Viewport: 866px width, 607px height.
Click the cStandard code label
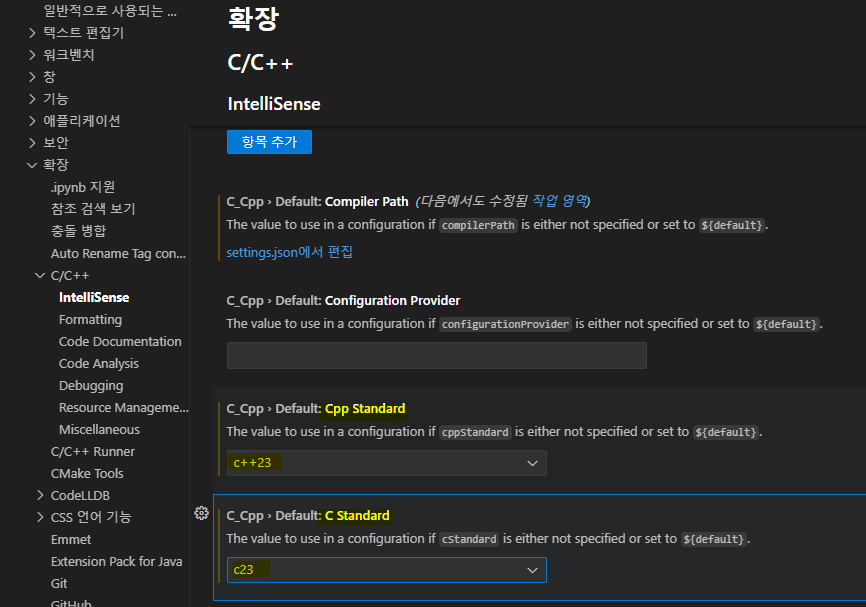pos(469,539)
